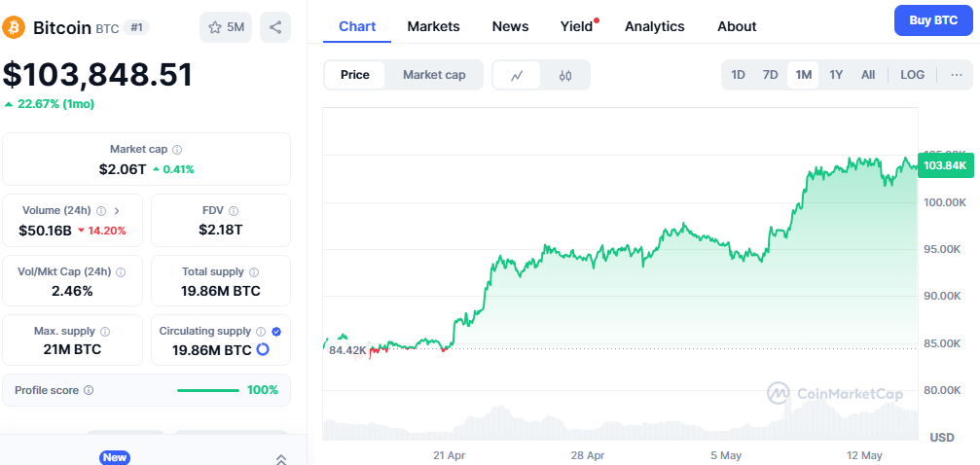Open the chart more options ellipsis

point(957,75)
